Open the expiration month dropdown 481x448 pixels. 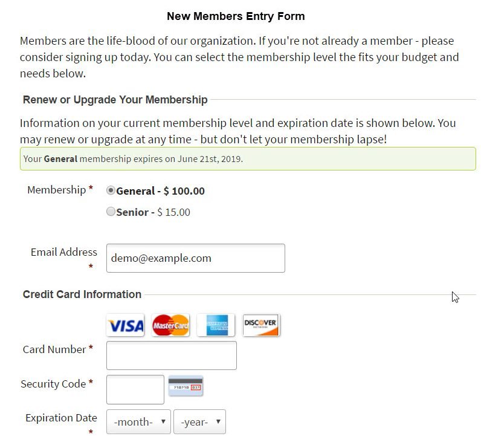pyautogui.click(x=138, y=422)
